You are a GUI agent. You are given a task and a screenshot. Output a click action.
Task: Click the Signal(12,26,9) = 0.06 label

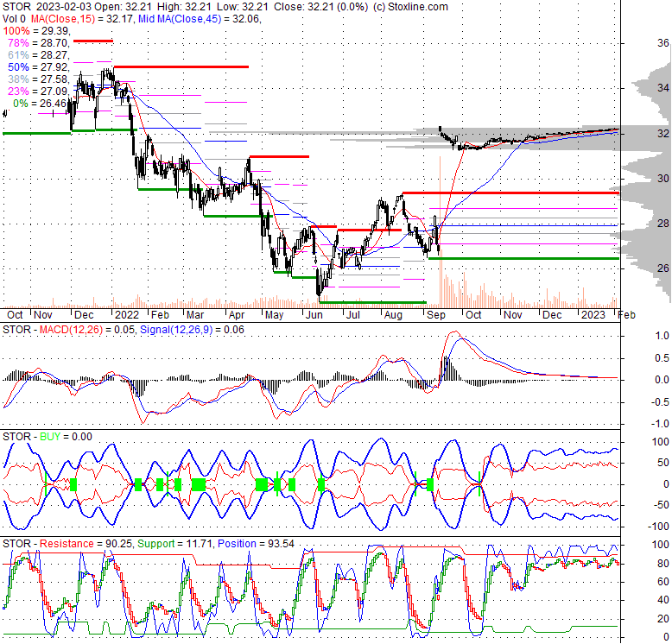[x=192, y=330]
